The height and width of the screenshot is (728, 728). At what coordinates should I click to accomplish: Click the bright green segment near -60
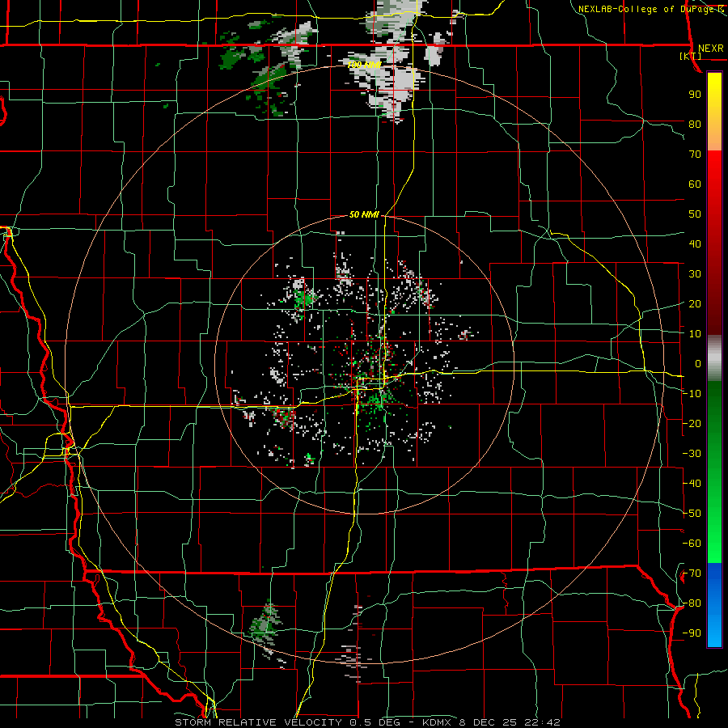coord(714,544)
